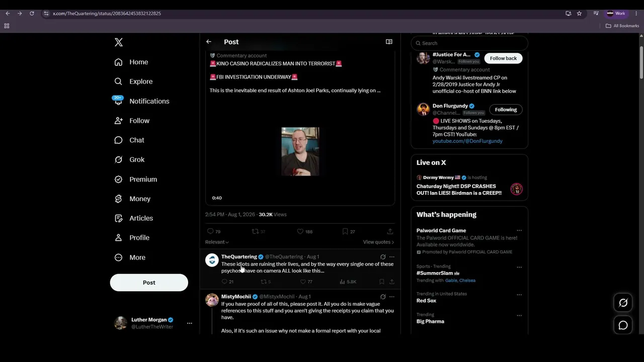The image size is (644, 362).
Task: Play the video of the man in the post
Action: pos(300,151)
